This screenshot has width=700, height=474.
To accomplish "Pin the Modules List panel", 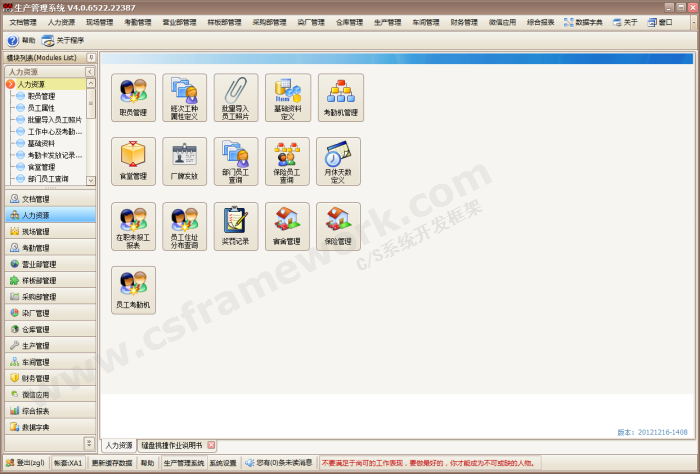I will (x=91, y=58).
